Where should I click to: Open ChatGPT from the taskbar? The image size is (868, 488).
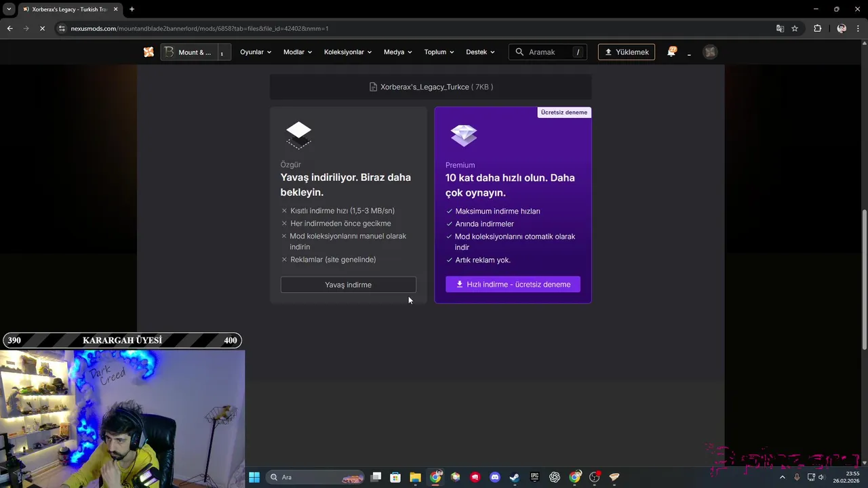pos(555,477)
